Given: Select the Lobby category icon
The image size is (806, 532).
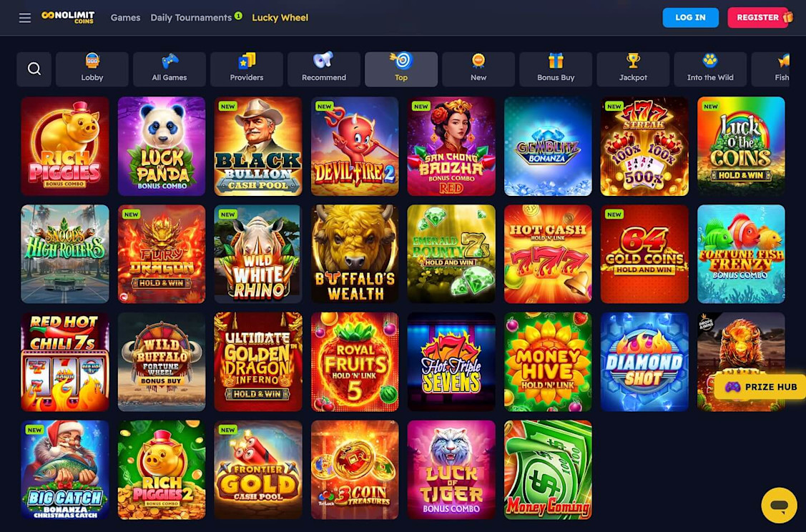Looking at the screenshot, I should pos(92,69).
